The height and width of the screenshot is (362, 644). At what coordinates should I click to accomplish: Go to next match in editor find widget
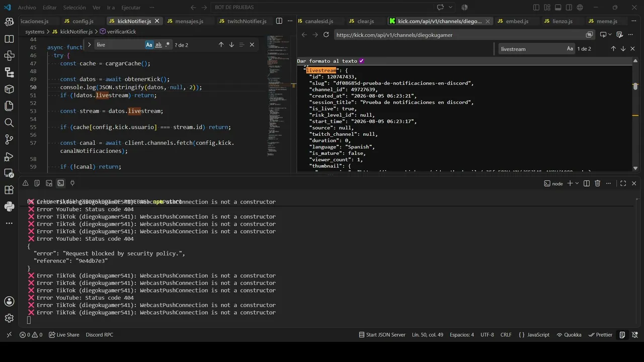pyautogui.click(x=231, y=45)
